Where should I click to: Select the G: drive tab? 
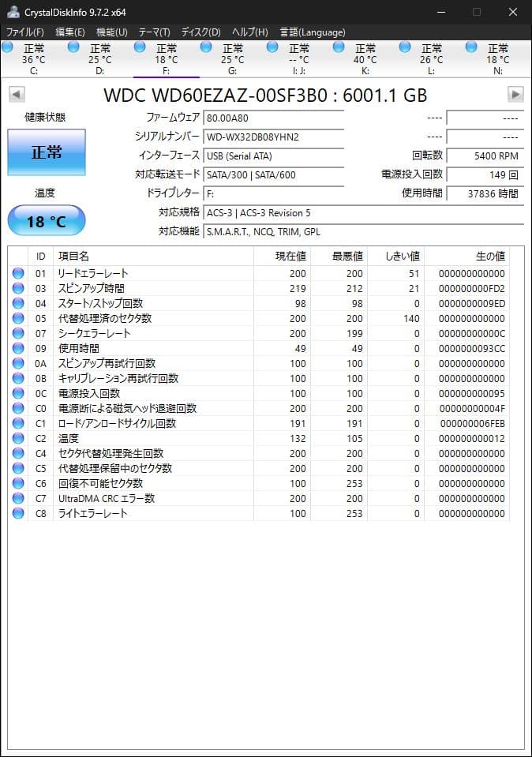(x=232, y=59)
